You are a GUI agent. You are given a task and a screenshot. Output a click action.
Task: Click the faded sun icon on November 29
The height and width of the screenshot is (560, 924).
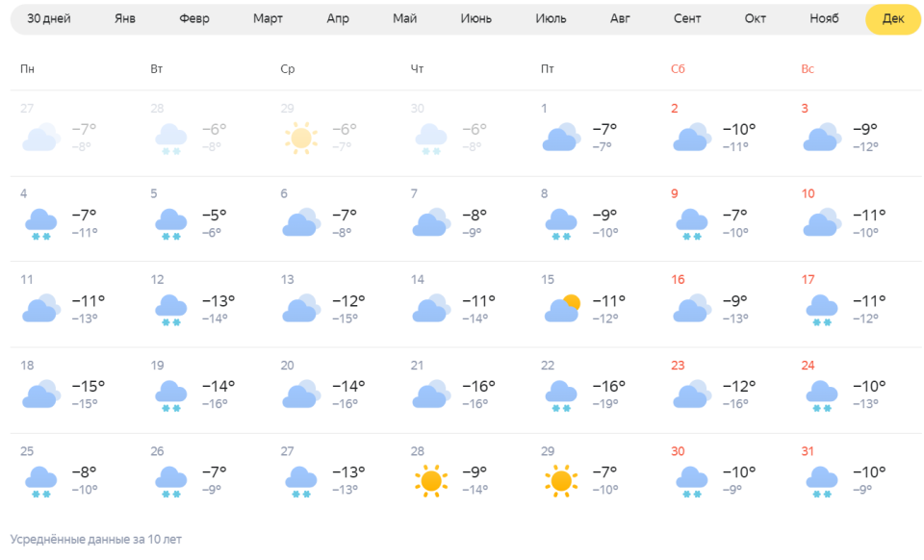301,138
